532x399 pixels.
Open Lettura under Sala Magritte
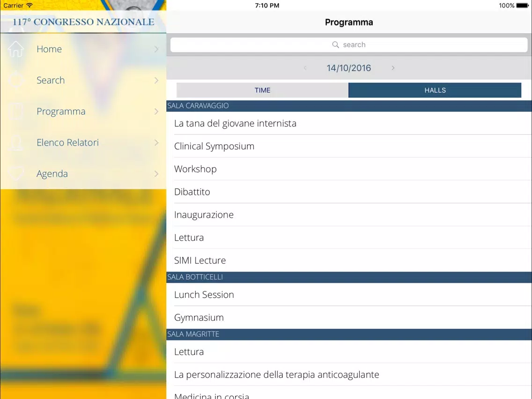coord(349,352)
